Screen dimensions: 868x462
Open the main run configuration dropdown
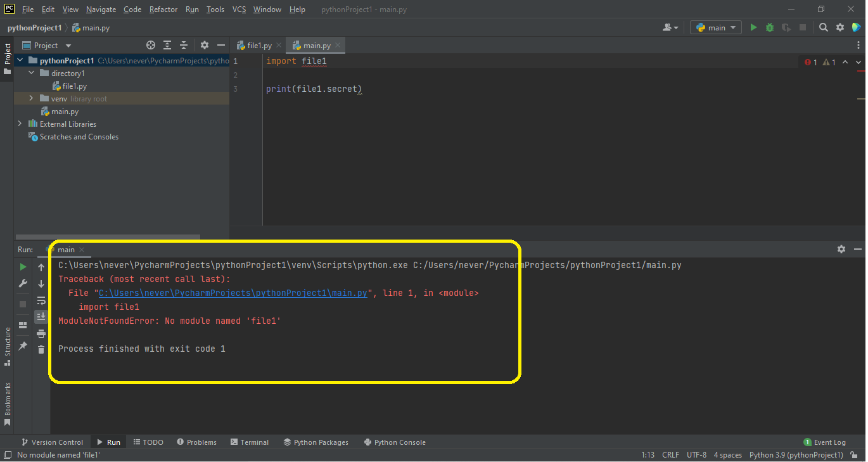pyautogui.click(x=715, y=27)
